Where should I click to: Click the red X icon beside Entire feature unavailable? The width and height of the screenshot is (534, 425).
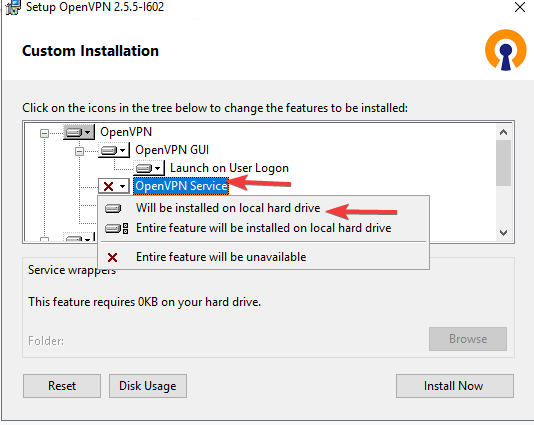tap(112, 257)
